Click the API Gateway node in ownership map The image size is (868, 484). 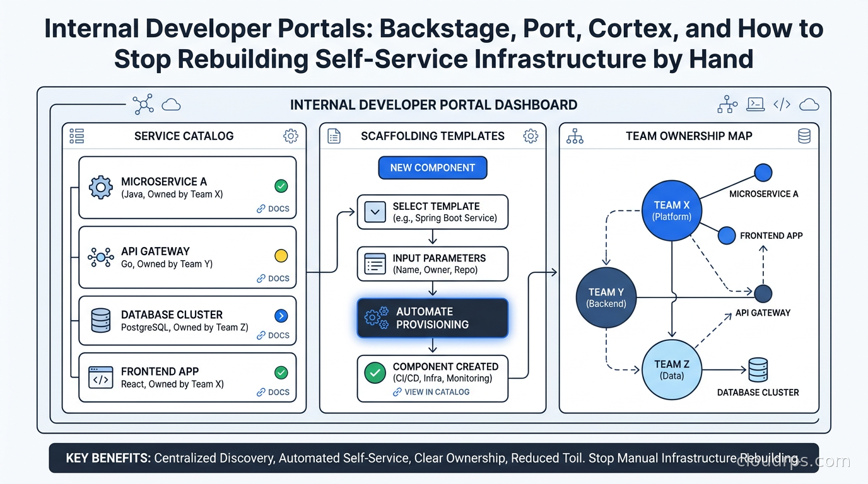point(763,294)
